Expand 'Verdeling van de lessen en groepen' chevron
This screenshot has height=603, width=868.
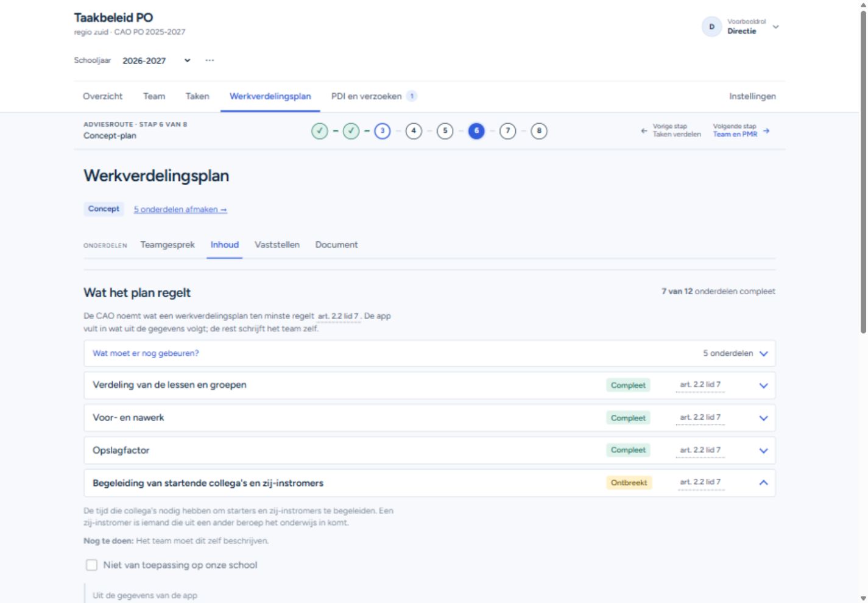764,386
